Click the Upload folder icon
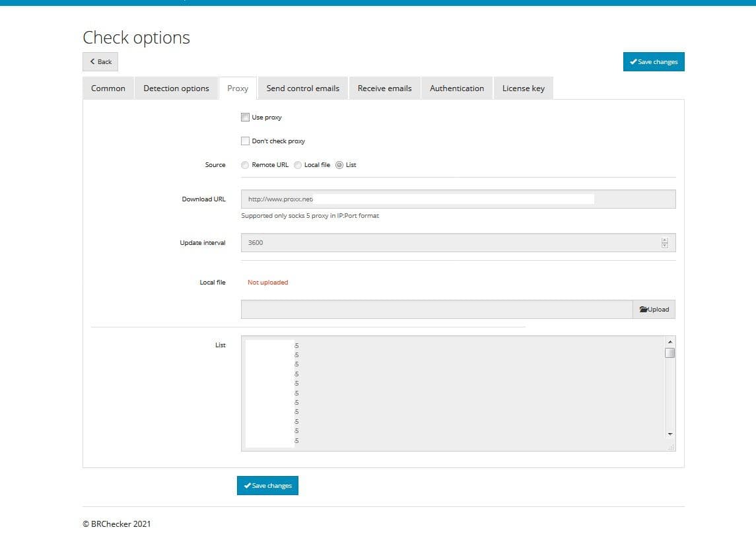The height and width of the screenshot is (542, 756). (643, 309)
